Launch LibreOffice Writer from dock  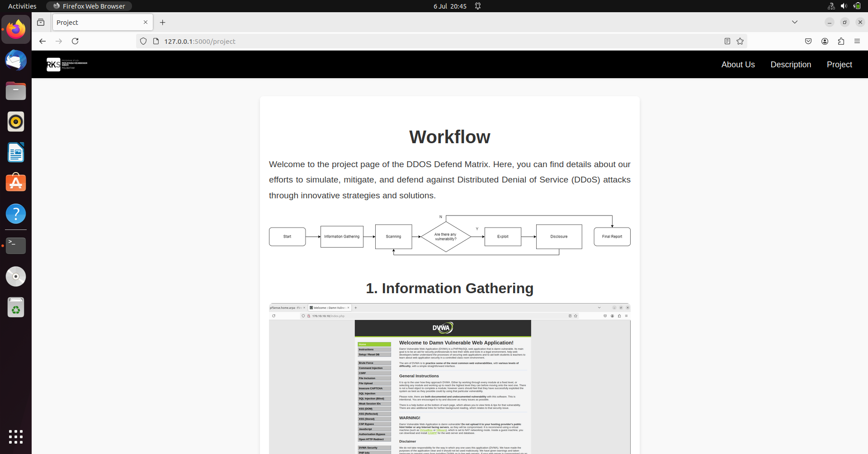pyautogui.click(x=16, y=152)
